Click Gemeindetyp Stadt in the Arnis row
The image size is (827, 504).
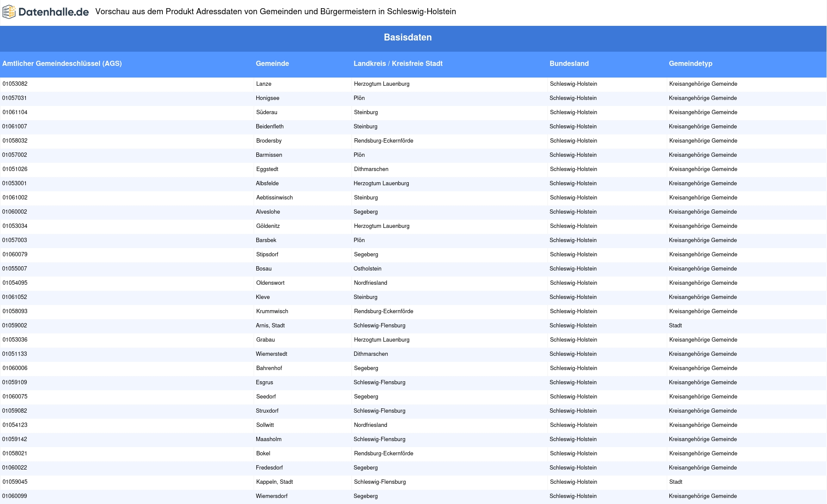coord(675,326)
